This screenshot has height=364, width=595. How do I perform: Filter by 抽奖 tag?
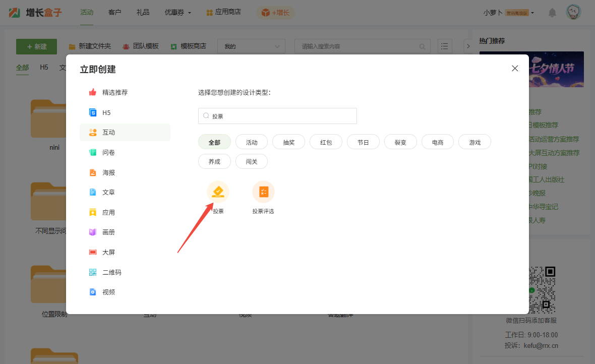point(289,142)
